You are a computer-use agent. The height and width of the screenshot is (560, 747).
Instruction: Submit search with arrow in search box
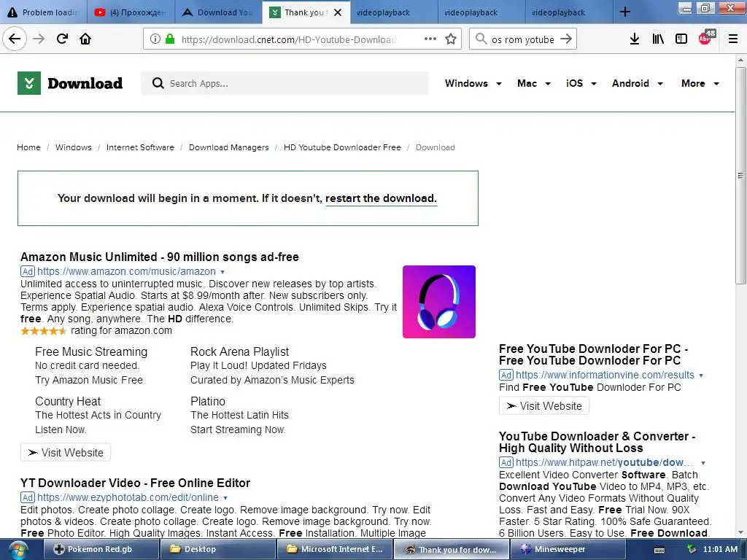pos(566,39)
